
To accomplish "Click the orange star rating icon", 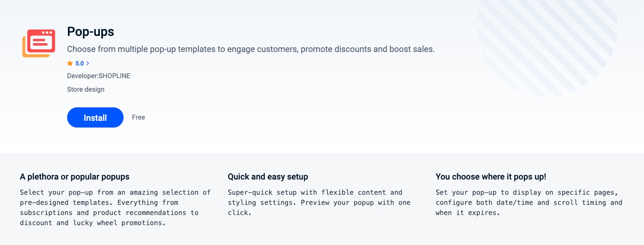I will click(x=70, y=63).
